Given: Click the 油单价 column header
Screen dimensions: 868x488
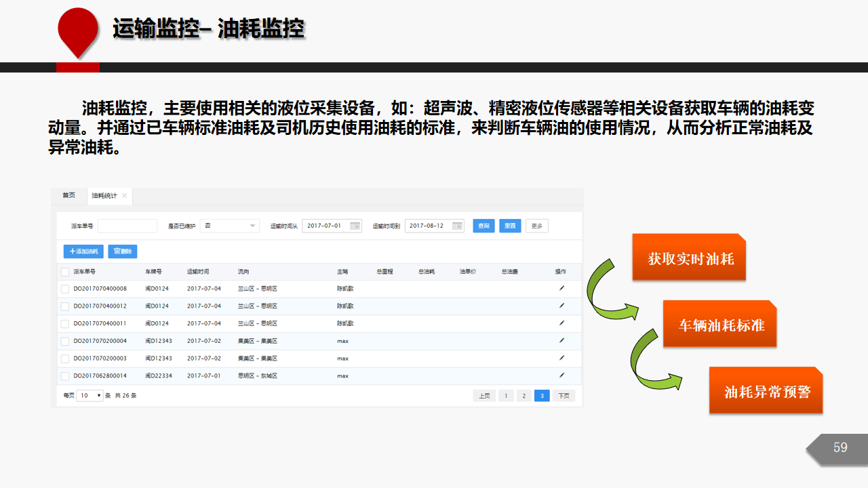Looking at the screenshot, I should (468, 271).
